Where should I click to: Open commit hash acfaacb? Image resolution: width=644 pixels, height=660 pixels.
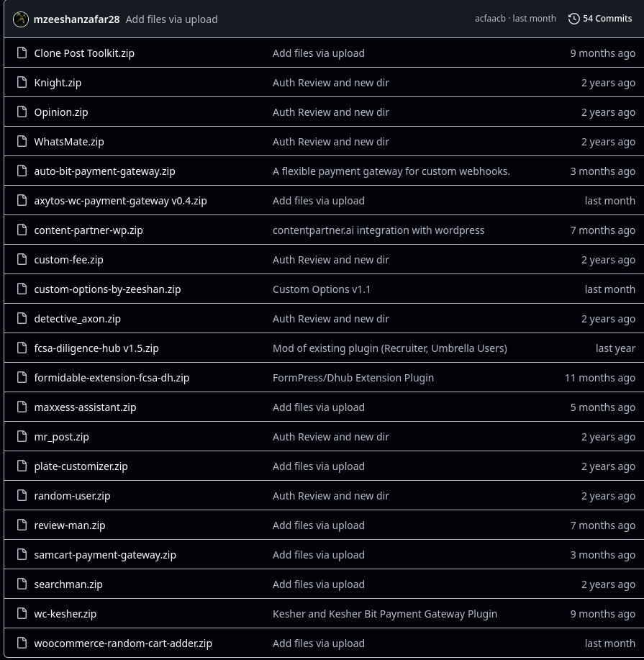pos(490,19)
